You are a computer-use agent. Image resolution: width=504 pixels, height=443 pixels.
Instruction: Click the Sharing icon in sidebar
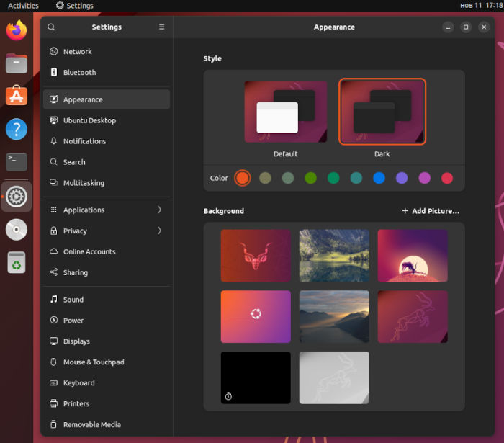coord(54,272)
